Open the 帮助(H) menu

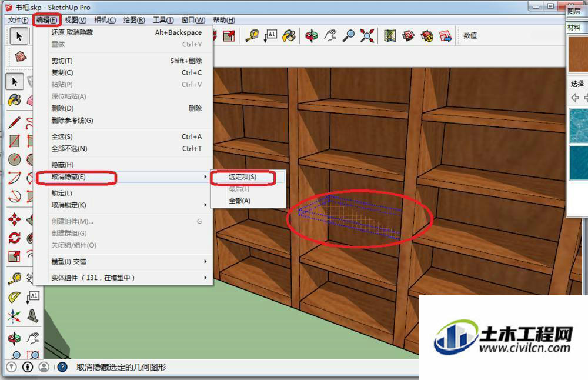[224, 20]
